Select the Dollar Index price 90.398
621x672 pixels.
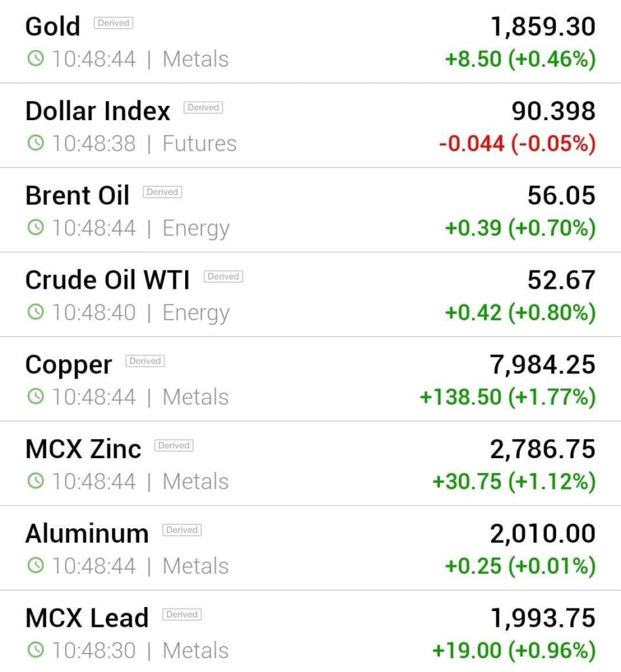tap(553, 111)
